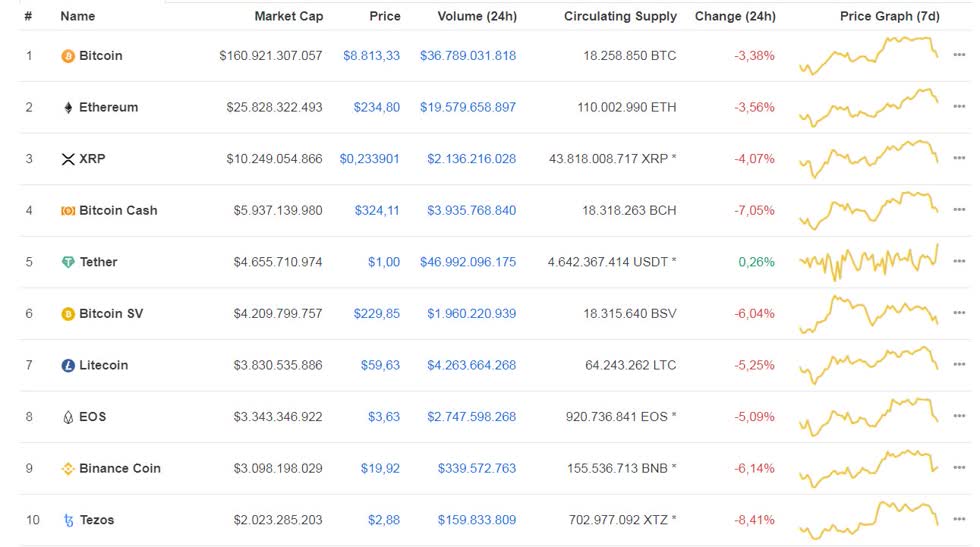Open the Tether name link
Viewport: 980px width, 547px height.
tap(98, 262)
